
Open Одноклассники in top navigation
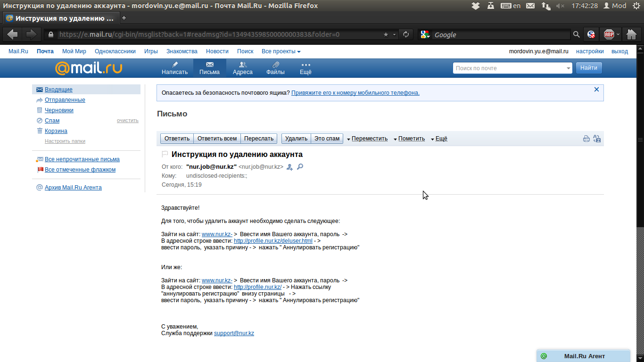click(115, 51)
